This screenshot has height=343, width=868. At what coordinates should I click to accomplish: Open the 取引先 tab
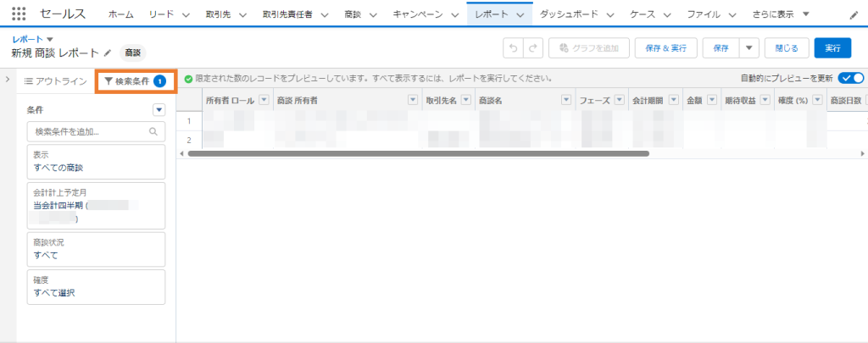coord(218,14)
